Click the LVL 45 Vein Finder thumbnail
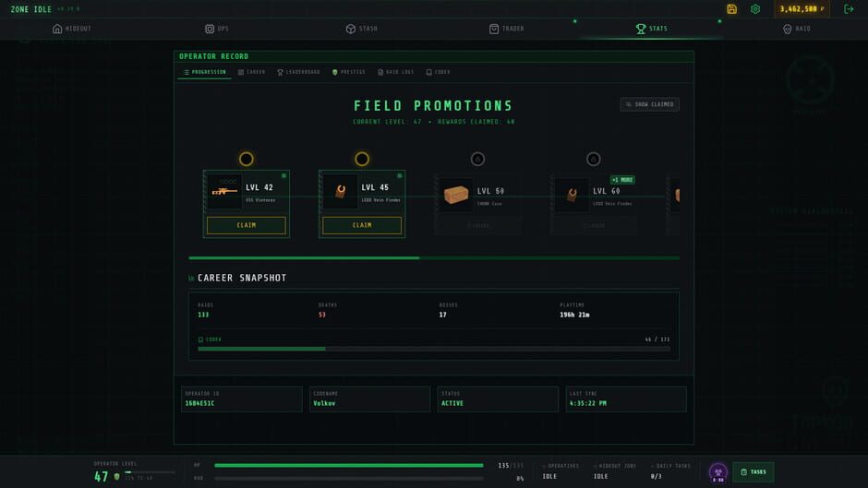The height and width of the screenshot is (488, 868). coord(341,192)
